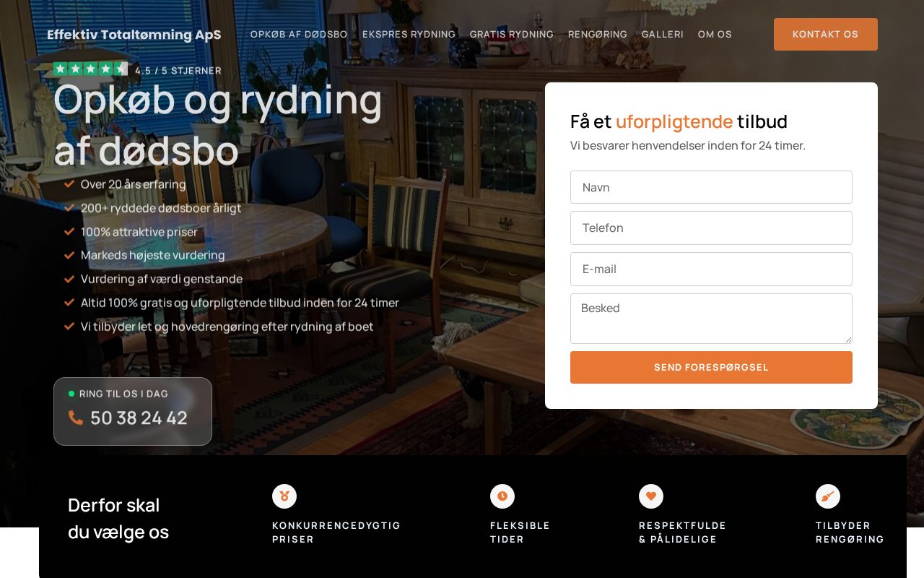Click the green status dot next to Ring til os i dag

point(71,394)
